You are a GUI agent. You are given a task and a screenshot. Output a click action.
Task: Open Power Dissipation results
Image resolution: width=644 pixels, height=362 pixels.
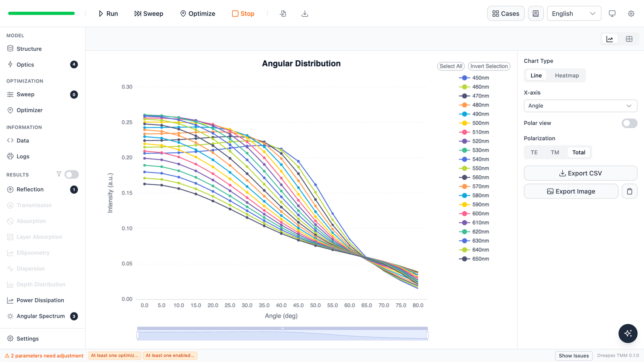(40, 300)
